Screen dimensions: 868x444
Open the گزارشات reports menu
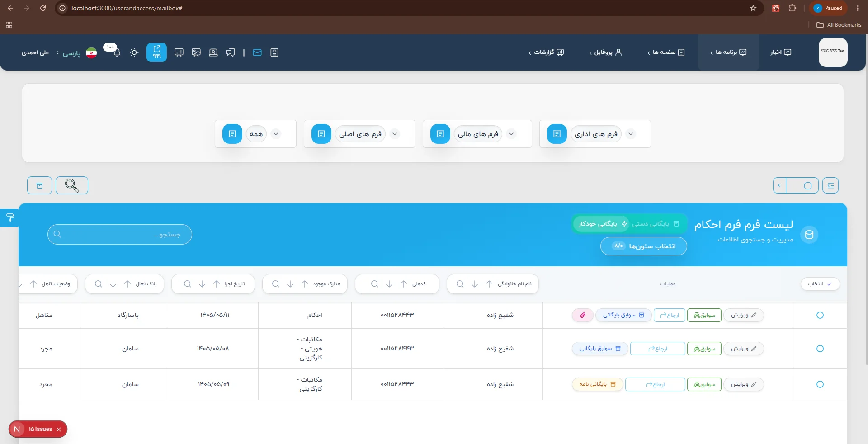[x=547, y=52]
